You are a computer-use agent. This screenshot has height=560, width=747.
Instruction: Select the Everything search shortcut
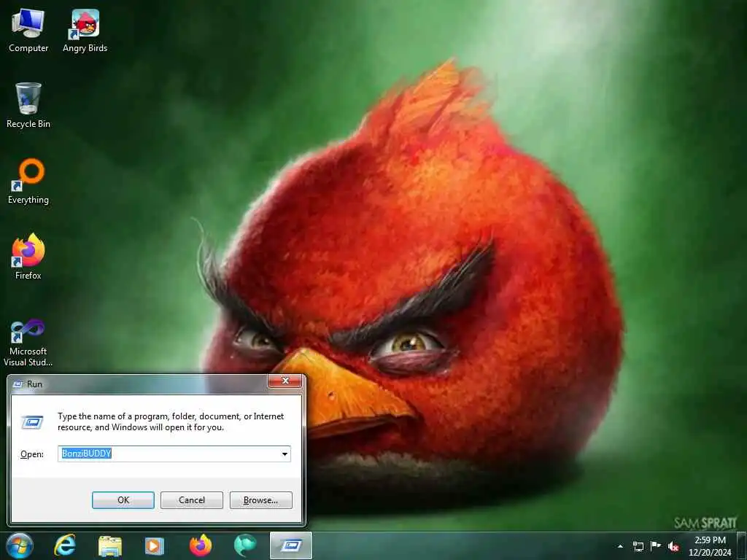pyautogui.click(x=28, y=182)
